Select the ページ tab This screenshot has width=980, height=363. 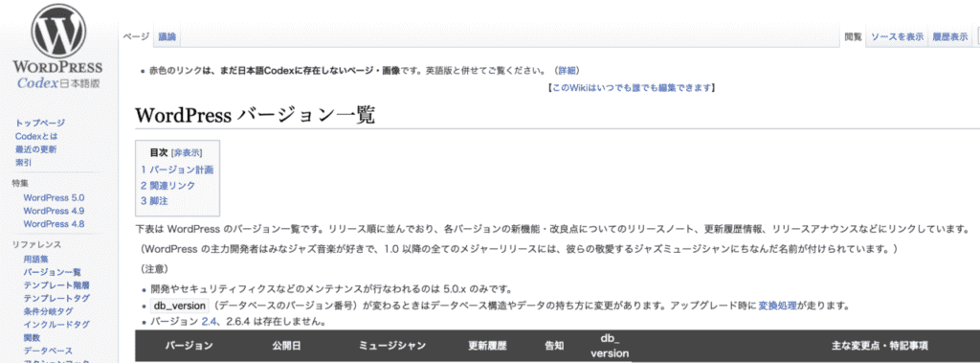click(136, 37)
